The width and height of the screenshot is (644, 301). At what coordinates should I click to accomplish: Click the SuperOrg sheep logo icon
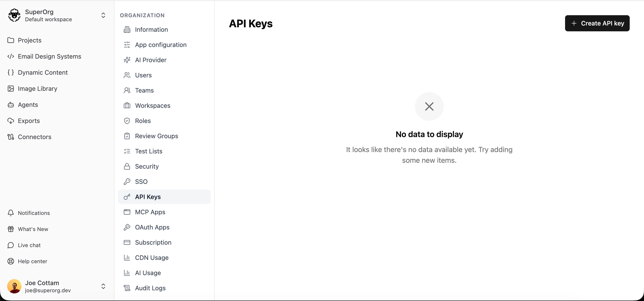(x=14, y=15)
